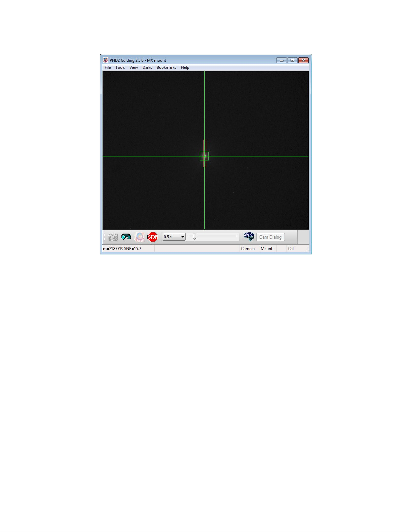Image resolution: width=411 pixels, height=532 pixels.
Task: Click the camera connect equipment icon
Action: pyautogui.click(x=113, y=237)
